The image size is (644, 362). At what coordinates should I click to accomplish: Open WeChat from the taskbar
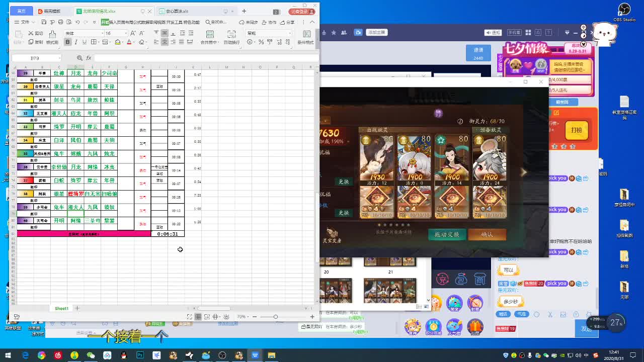(91, 355)
